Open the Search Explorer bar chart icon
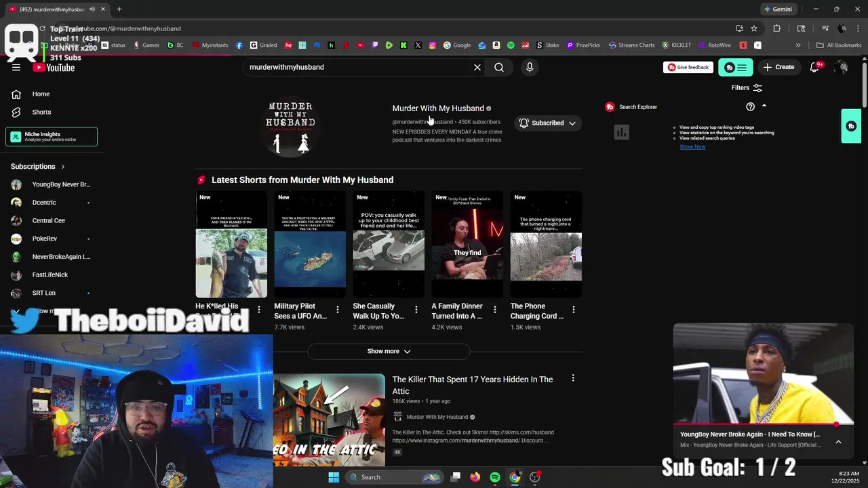The image size is (868, 488). tap(621, 132)
